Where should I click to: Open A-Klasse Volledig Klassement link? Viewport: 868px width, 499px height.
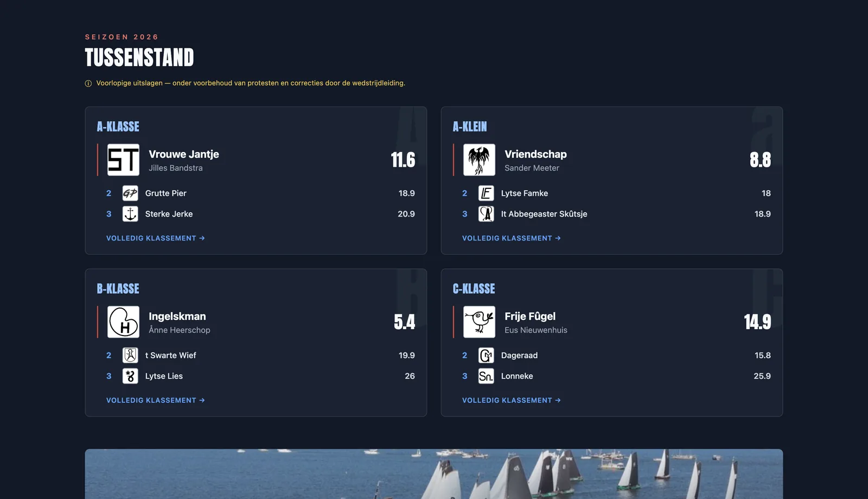point(156,238)
